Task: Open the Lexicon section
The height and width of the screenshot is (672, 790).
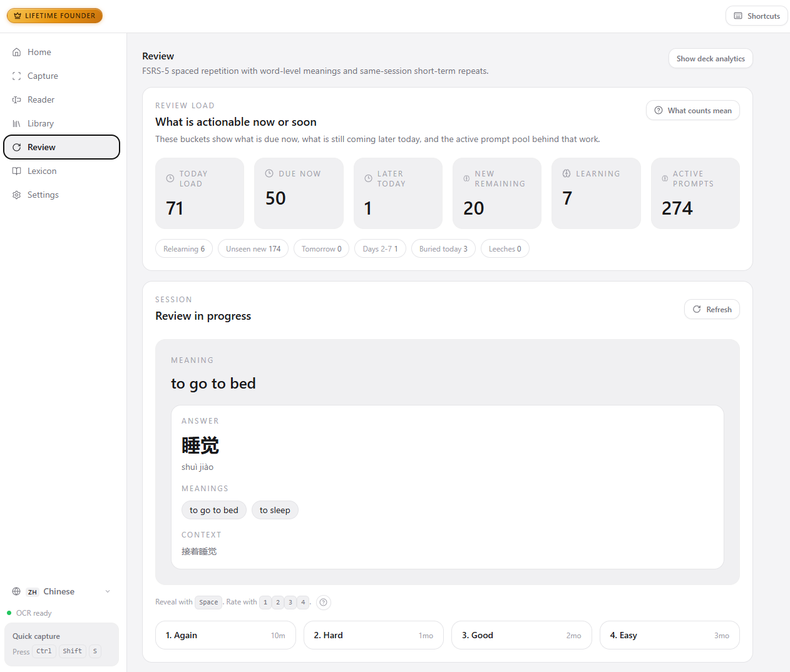Action: pos(61,171)
